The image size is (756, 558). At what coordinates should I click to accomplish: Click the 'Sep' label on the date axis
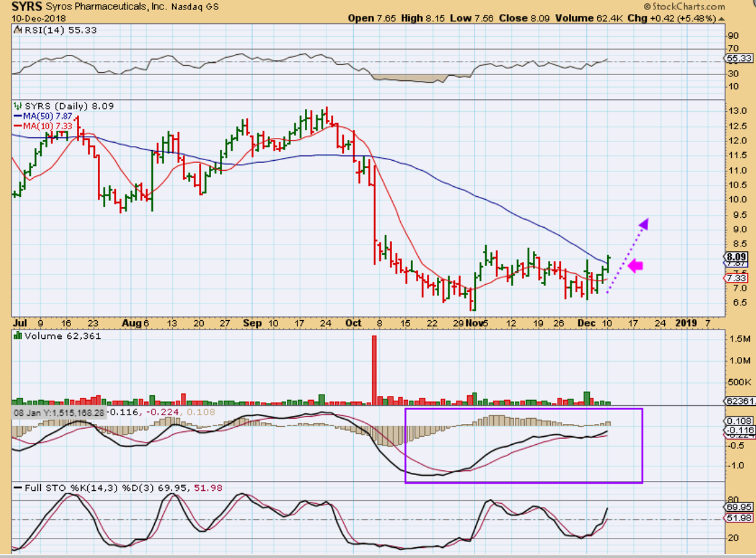click(x=252, y=323)
